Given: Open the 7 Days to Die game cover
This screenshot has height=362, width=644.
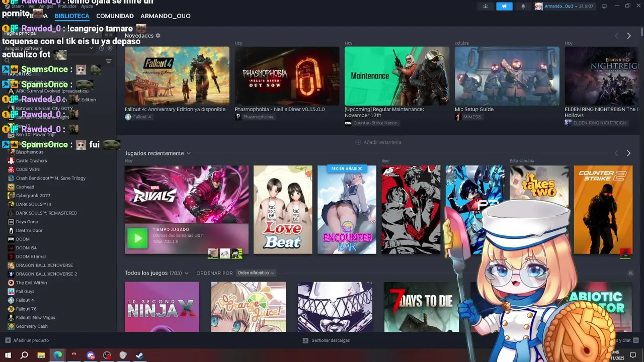Looking at the screenshot, I should pyautogui.click(x=422, y=307).
